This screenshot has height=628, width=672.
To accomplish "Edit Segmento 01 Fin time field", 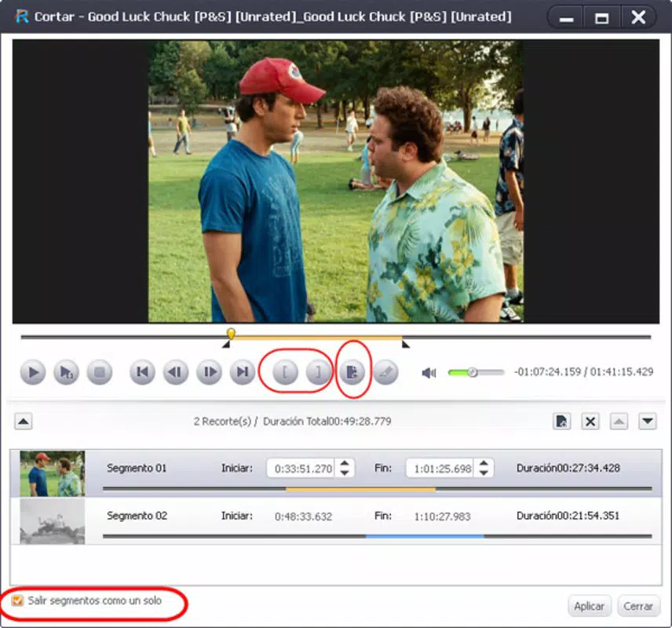I will (440, 469).
